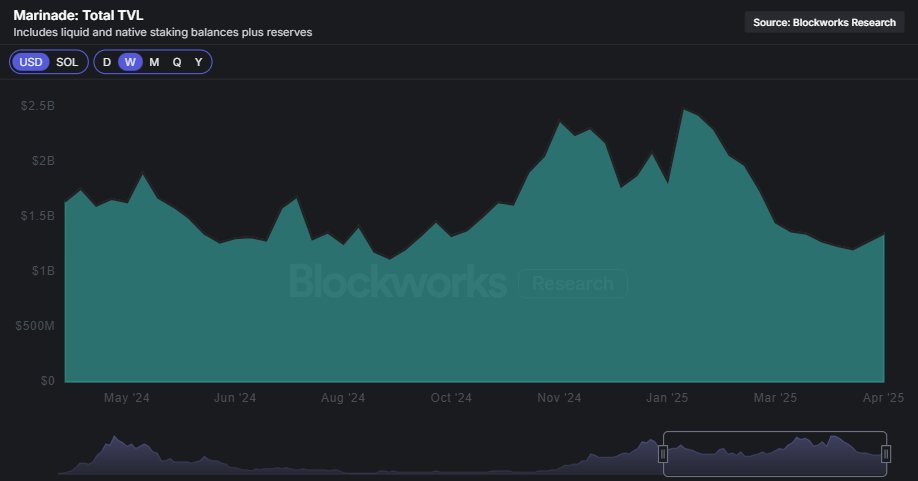Switch currency to USD
This screenshot has width=918, height=481.
point(30,62)
